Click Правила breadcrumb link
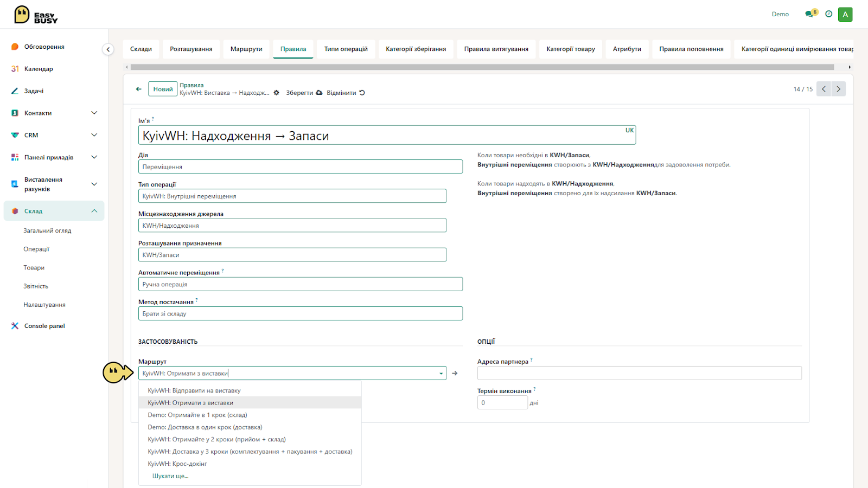The width and height of the screenshot is (868, 488). click(x=192, y=85)
